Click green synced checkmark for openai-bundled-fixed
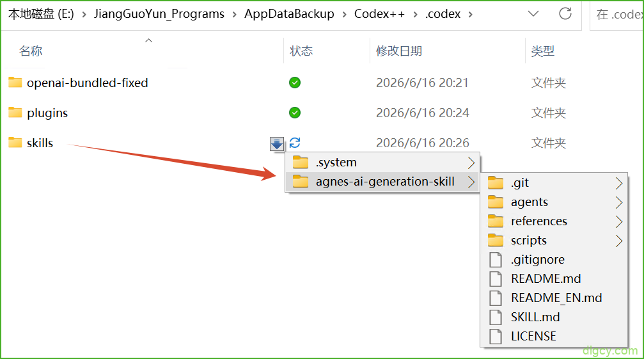Viewport: 644px width, 359px height. click(294, 83)
